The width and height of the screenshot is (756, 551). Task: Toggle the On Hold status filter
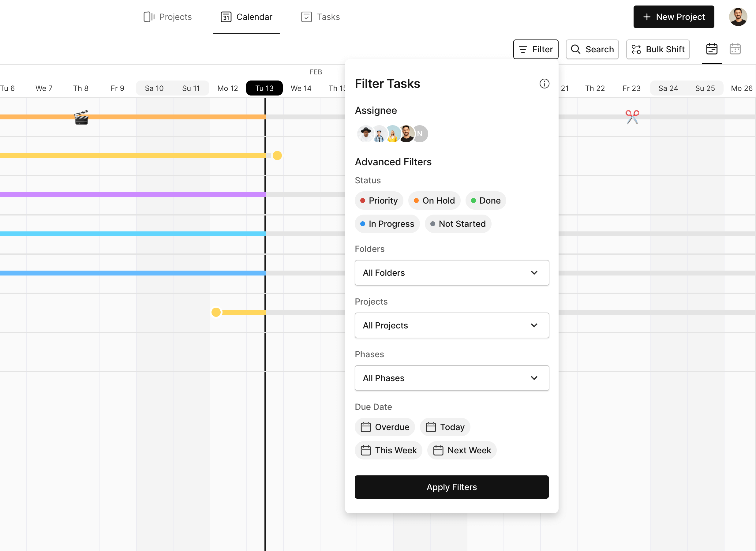pos(434,201)
